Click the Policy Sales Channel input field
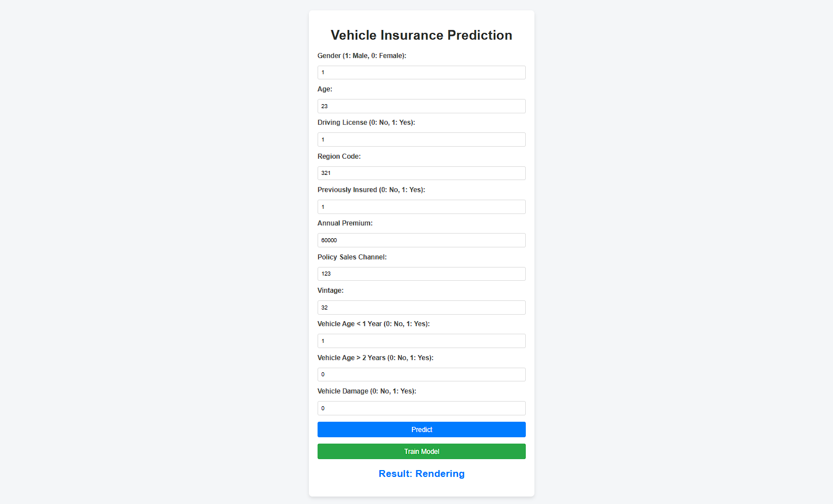Screen dimensions: 833x504 421,273
